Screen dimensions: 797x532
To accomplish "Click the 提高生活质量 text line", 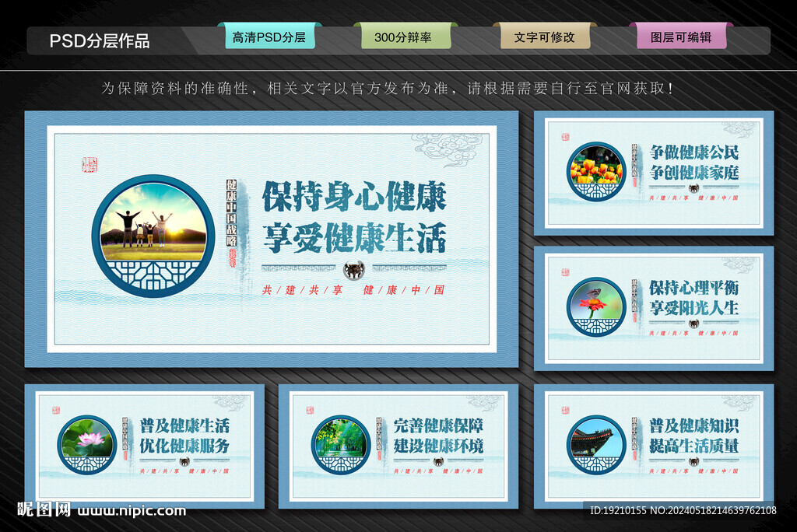I will click(x=693, y=446).
